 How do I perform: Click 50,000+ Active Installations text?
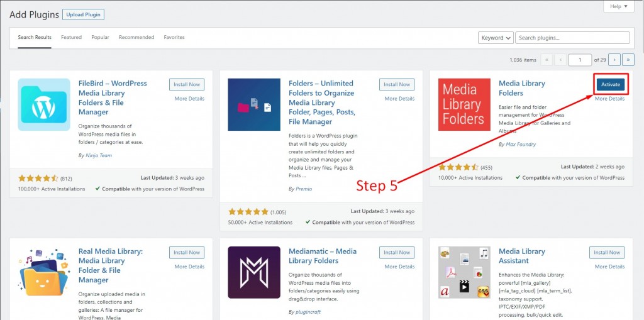pyautogui.click(x=260, y=222)
